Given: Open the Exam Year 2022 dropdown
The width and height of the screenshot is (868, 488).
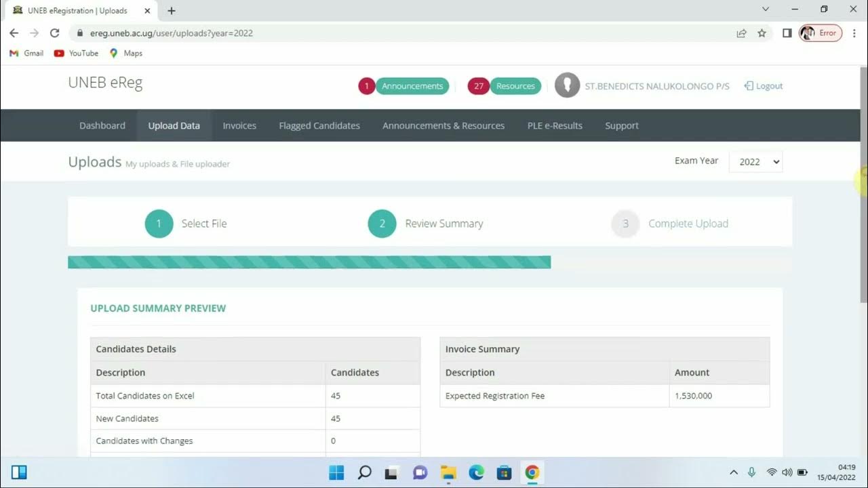Looking at the screenshot, I should [x=755, y=162].
